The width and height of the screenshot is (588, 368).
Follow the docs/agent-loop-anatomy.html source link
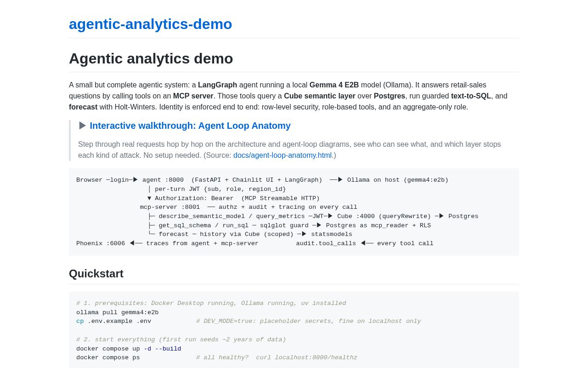283,155
